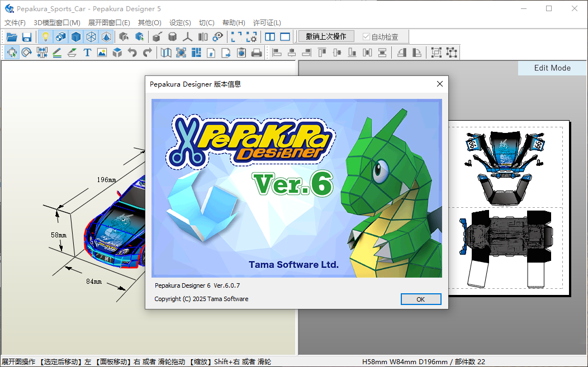Click the align bottom icon
The image size is (588, 367).
click(x=352, y=53)
